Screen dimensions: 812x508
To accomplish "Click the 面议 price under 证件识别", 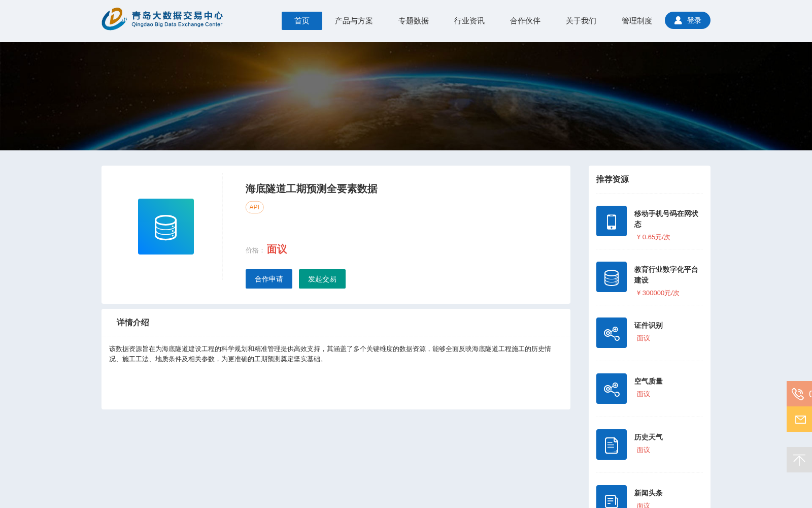I will click(x=644, y=338).
